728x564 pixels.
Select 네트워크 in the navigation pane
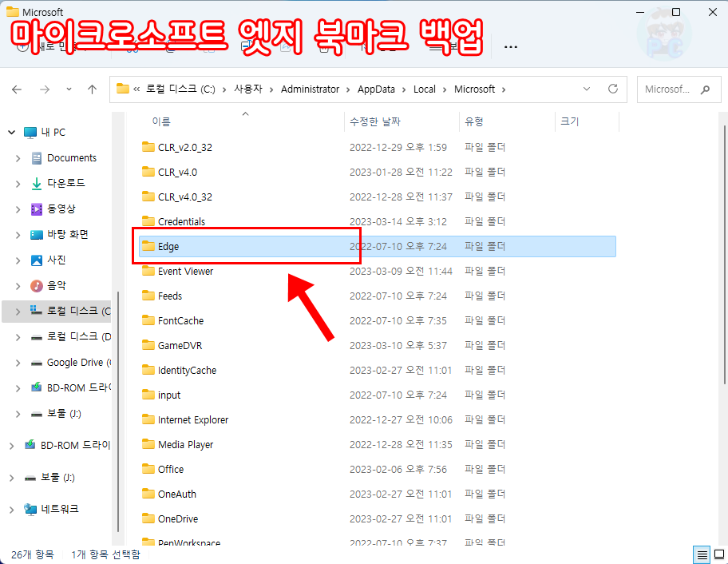pyautogui.click(x=59, y=509)
